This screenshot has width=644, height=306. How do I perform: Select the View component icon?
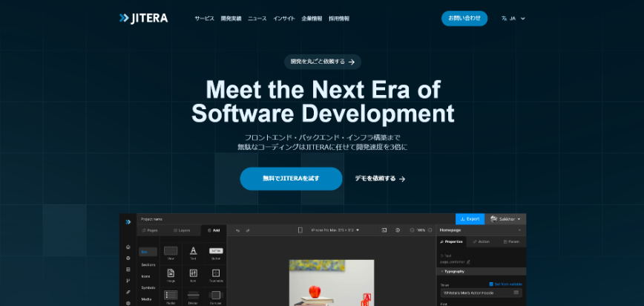pyautogui.click(x=171, y=251)
